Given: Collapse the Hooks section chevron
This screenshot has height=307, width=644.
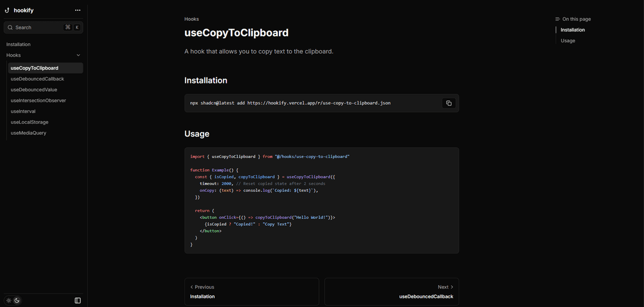Looking at the screenshot, I should [78, 55].
